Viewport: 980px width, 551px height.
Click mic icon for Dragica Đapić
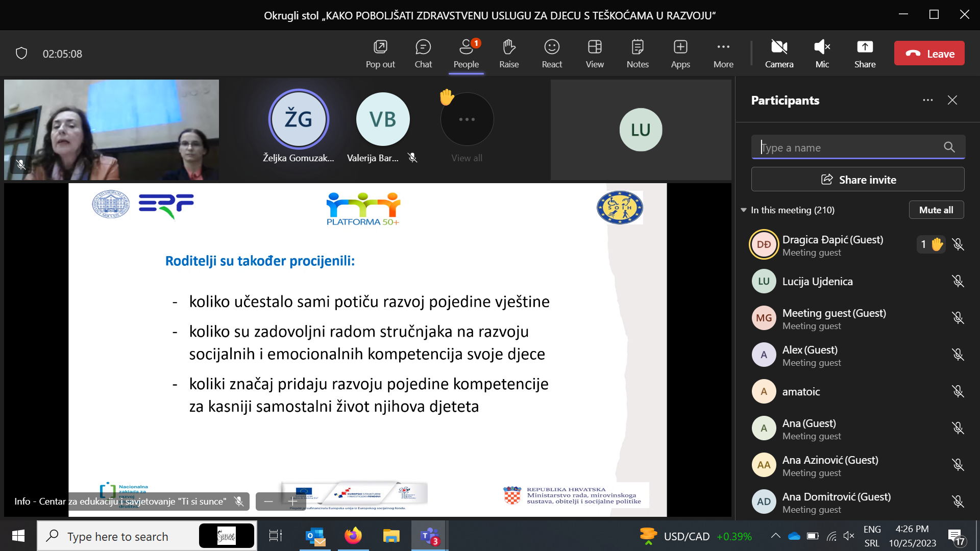click(x=958, y=244)
